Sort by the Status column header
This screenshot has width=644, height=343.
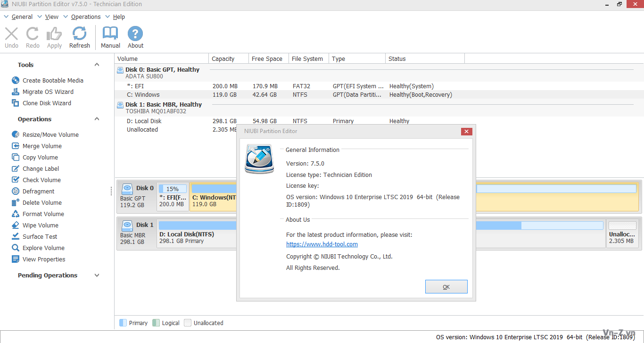(x=425, y=59)
